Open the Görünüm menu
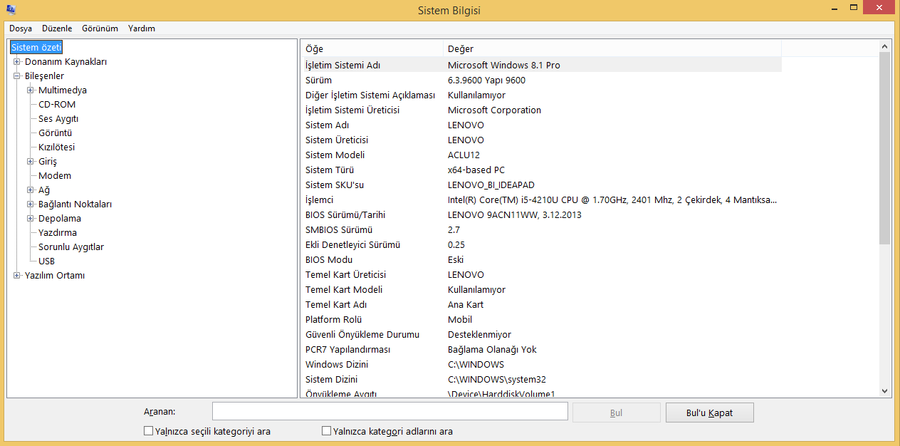 [100, 28]
